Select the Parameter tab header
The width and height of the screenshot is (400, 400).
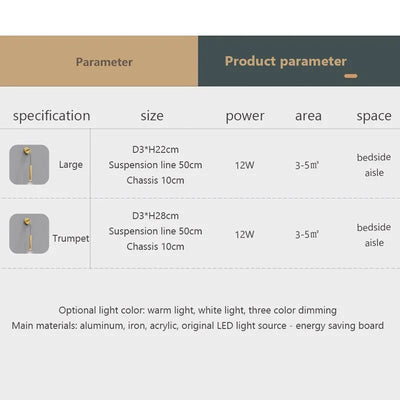pos(99,61)
